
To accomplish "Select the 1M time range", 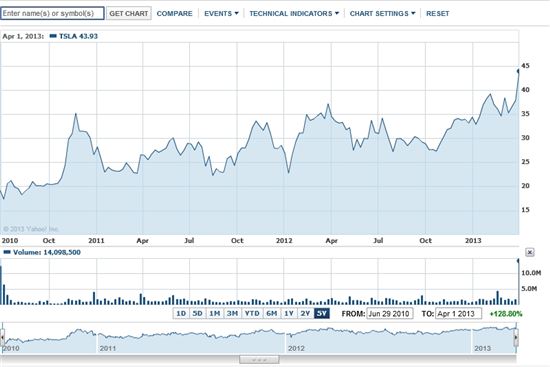I will coord(215,313).
